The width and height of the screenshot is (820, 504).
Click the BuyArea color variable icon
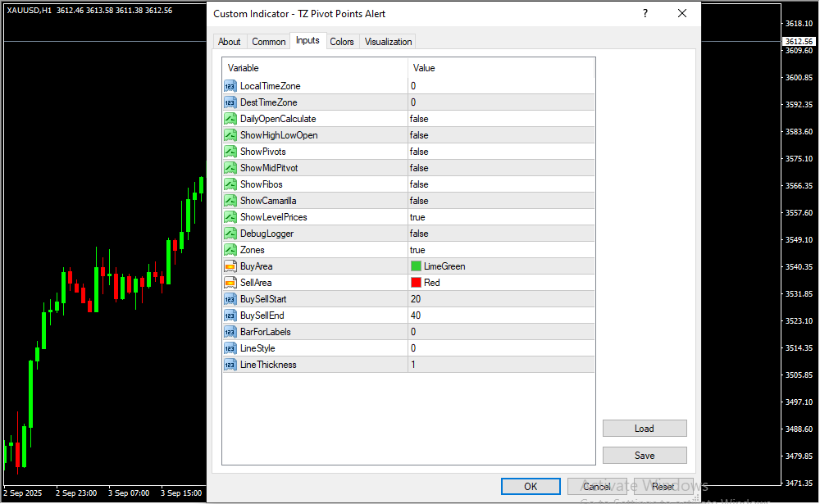(x=230, y=266)
